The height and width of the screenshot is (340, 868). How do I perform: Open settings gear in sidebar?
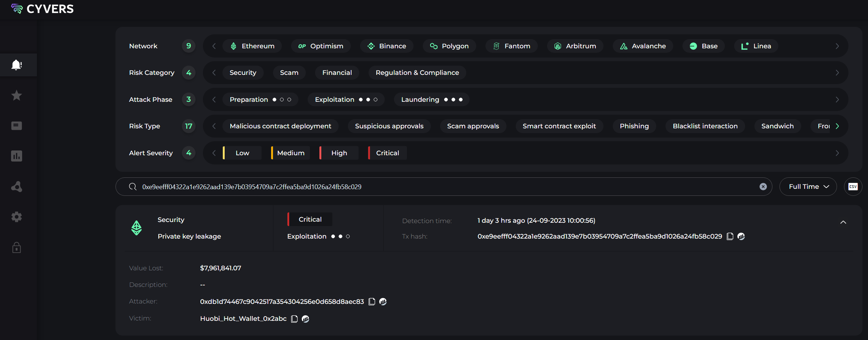(17, 217)
